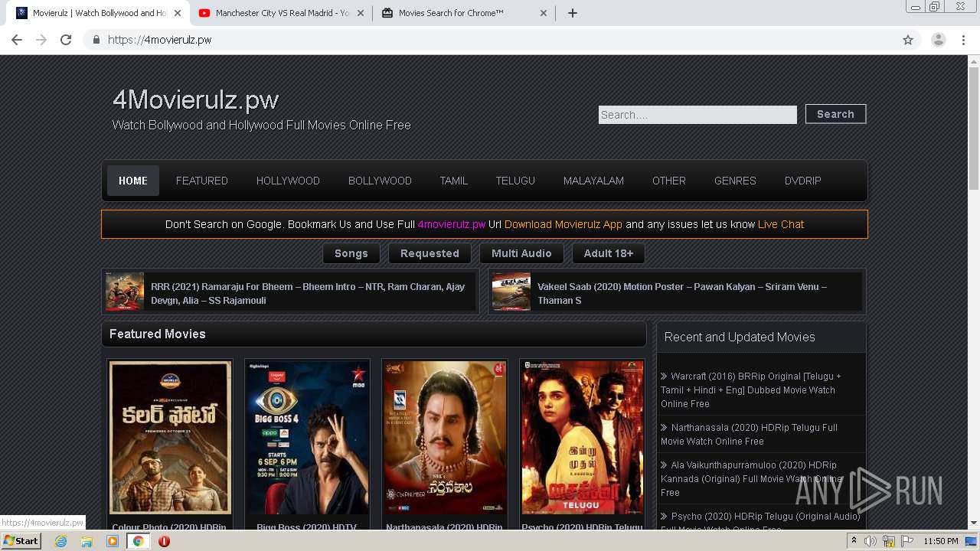
Task: Close the Manchester City YouTube tab
Action: tap(361, 13)
